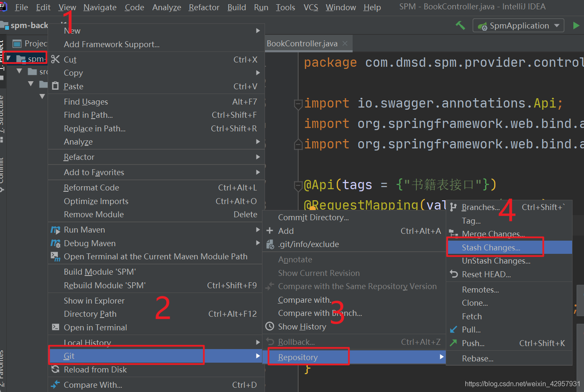This screenshot has height=392, width=584.
Task: Open the File menu
Action: point(21,7)
